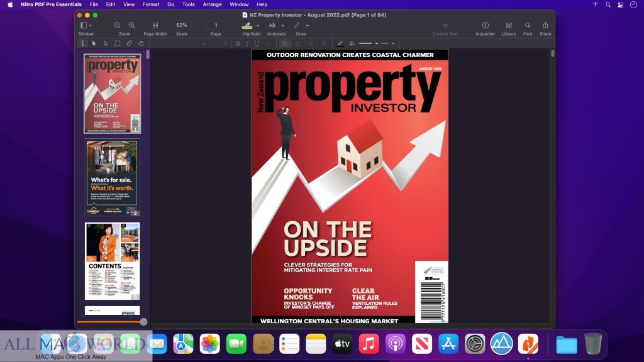Image resolution: width=644 pixels, height=362 pixels.
Task: Select the hand scroll tool
Action: click(x=141, y=43)
